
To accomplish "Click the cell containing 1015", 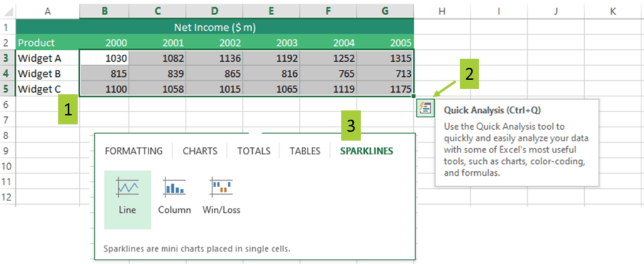I will [x=214, y=89].
